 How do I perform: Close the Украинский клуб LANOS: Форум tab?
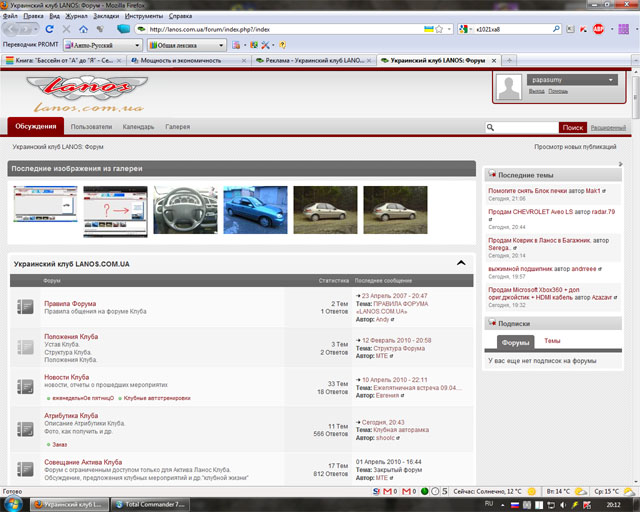(493, 60)
